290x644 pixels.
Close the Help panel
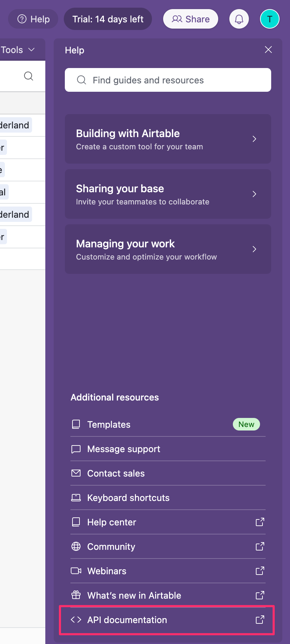tap(268, 50)
